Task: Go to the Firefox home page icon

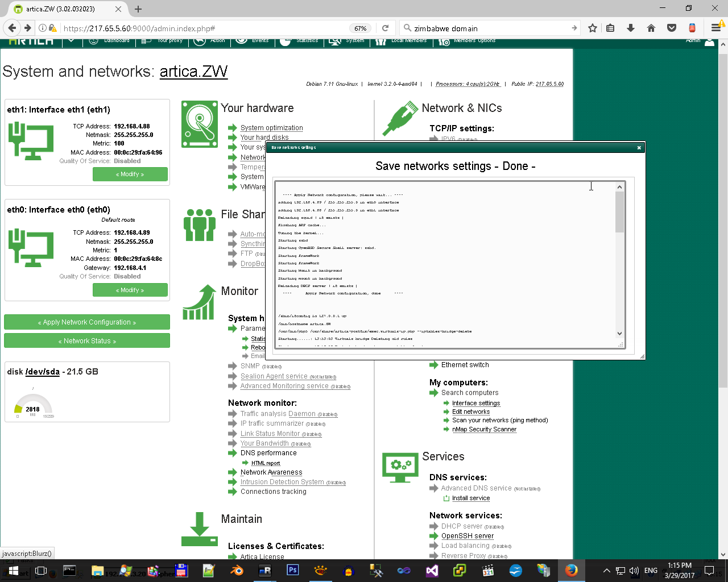Action: coord(651,28)
